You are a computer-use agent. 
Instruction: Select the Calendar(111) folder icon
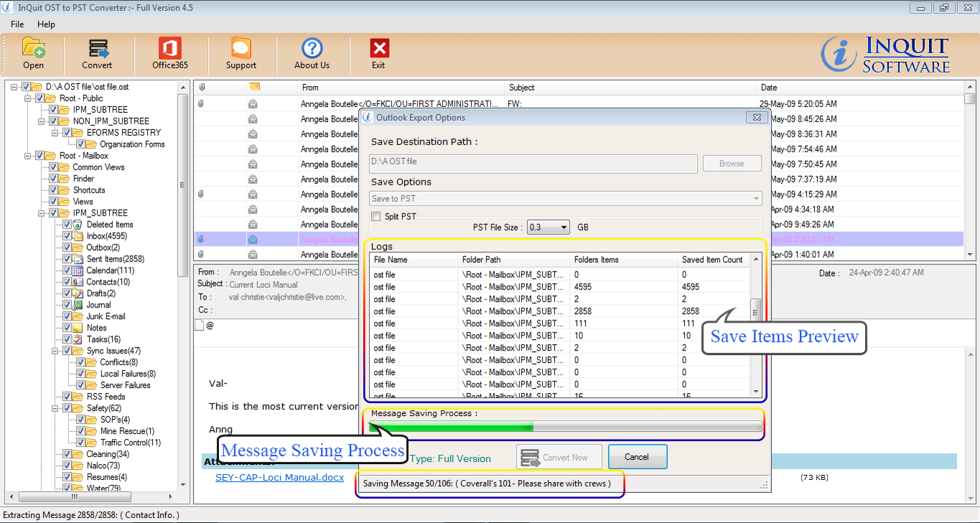pos(78,270)
